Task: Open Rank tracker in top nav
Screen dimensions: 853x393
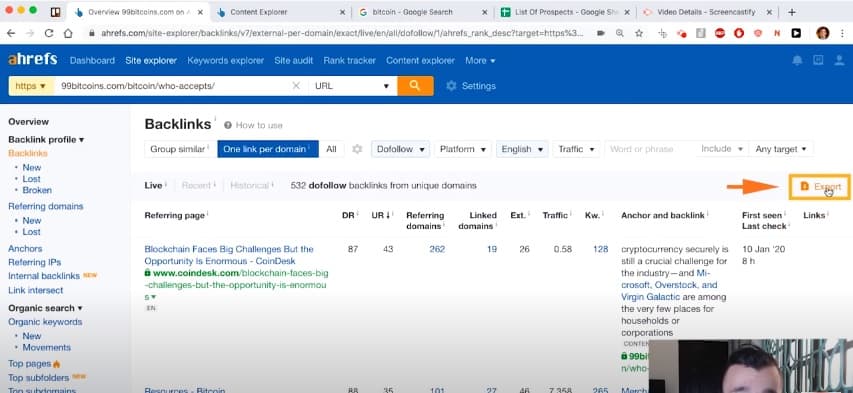Action: click(349, 60)
